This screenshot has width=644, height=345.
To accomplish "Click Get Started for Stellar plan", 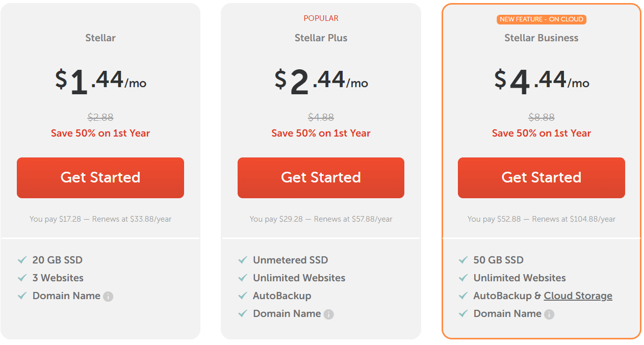I will (x=100, y=177).
